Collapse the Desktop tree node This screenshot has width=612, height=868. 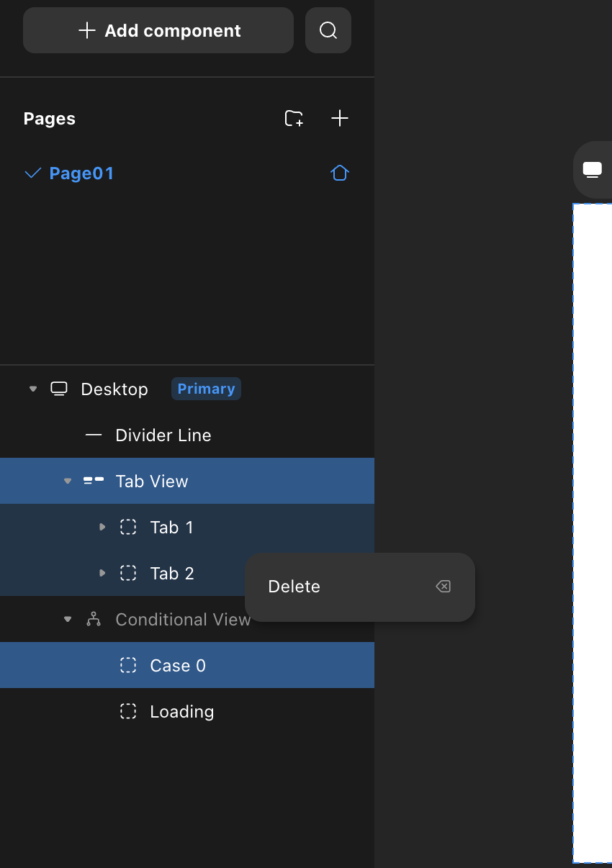click(32, 389)
